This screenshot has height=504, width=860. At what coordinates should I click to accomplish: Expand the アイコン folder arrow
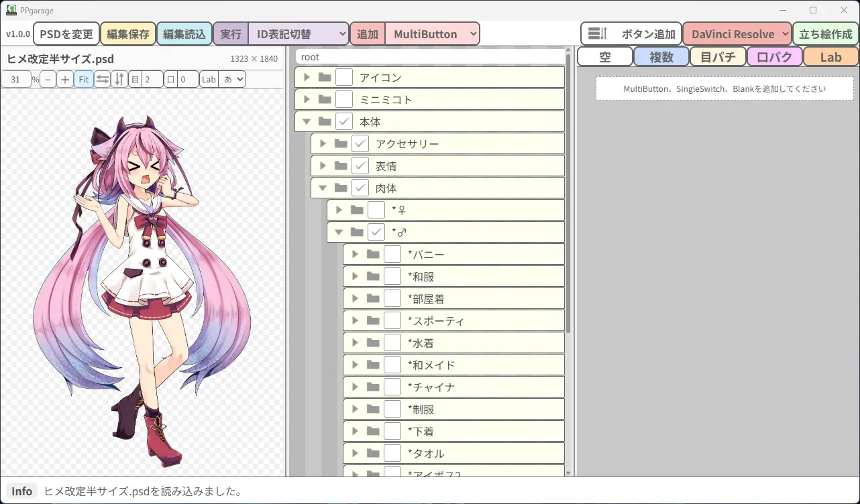[307, 77]
